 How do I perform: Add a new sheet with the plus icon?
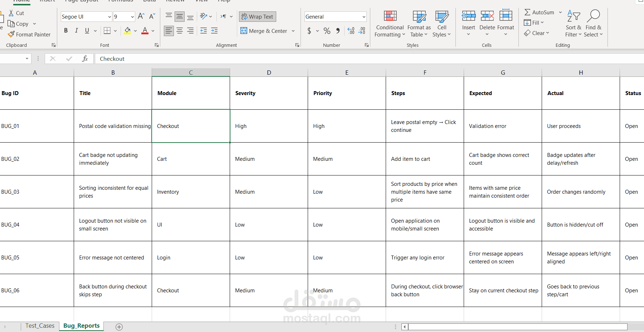(x=119, y=327)
